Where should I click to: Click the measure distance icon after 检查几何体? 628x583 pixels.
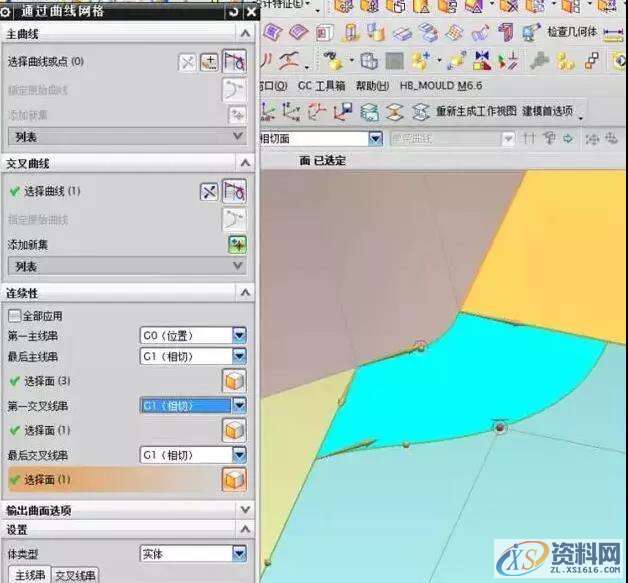613,34
